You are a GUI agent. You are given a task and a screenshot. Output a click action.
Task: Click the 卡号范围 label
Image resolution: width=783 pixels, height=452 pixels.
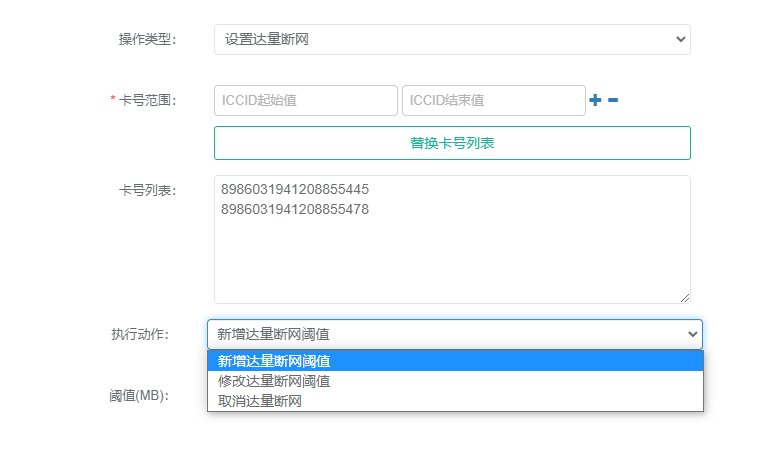pos(147,100)
